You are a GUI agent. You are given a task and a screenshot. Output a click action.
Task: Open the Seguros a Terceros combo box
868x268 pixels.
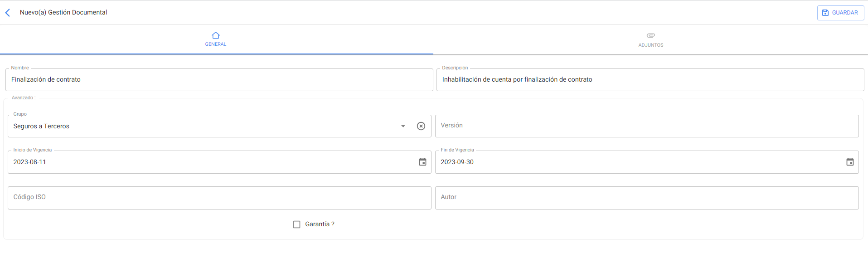pyautogui.click(x=204, y=126)
